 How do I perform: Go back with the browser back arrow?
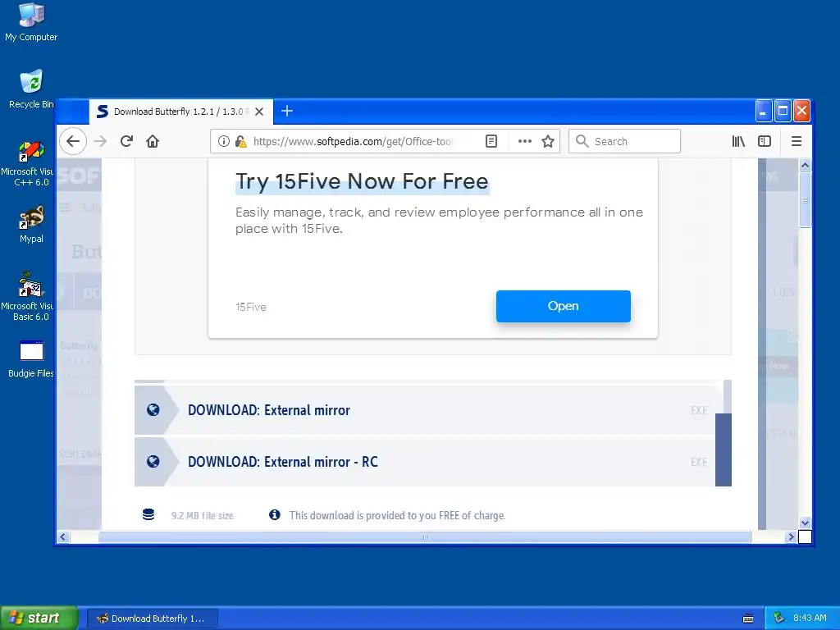(x=73, y=141)
